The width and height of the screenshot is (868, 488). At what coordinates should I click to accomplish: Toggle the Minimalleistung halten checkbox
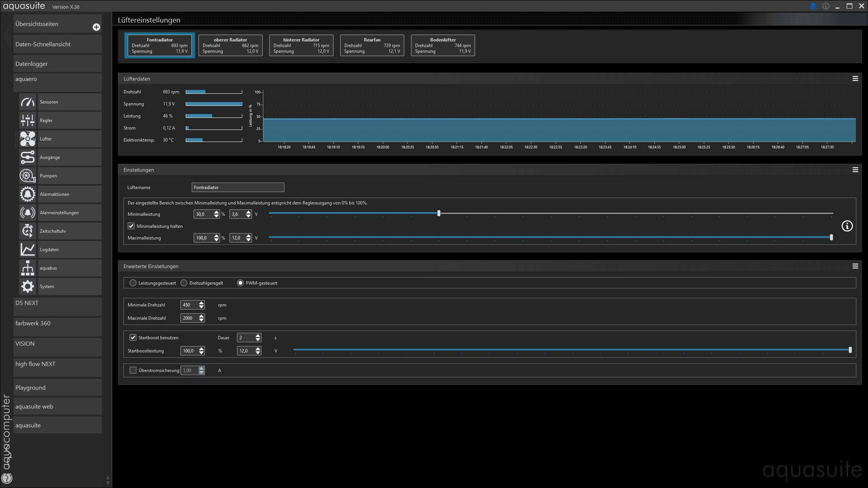coord(131,226)
